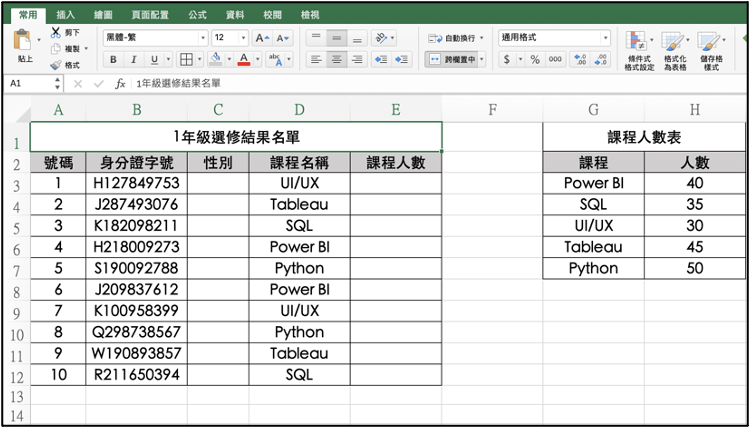Open 條件式格式設定 conditional formatting
Image resolution: width=750 pixels, height=428 pixels.
640,51
